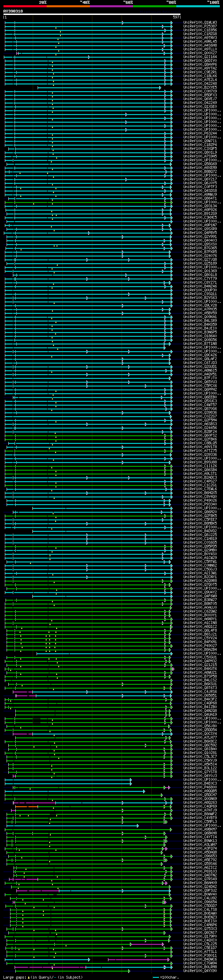Click the short cyan alignment bar for B2XYE5
The height and width of the screenshot is (980, 223).
pos(99,88)
